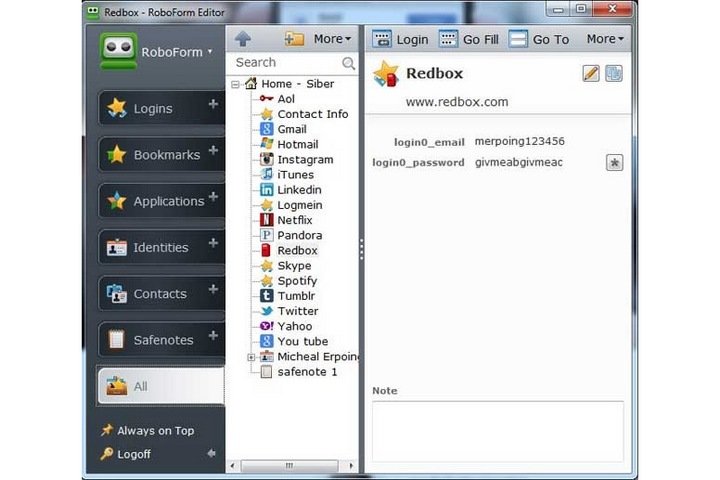Click inside the Note text box
720x480 pixels.
(x=498, y=431)
